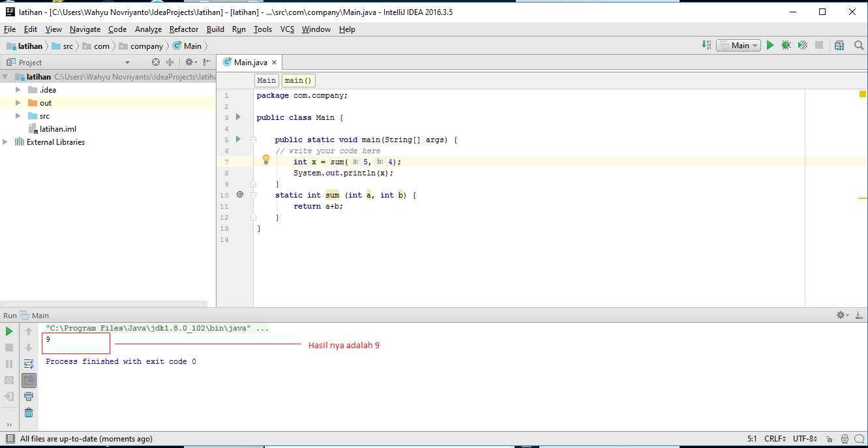This screenshot has height=448, width=868.
Task: Clear Run output with trash icon
Action: coord(29,412)
